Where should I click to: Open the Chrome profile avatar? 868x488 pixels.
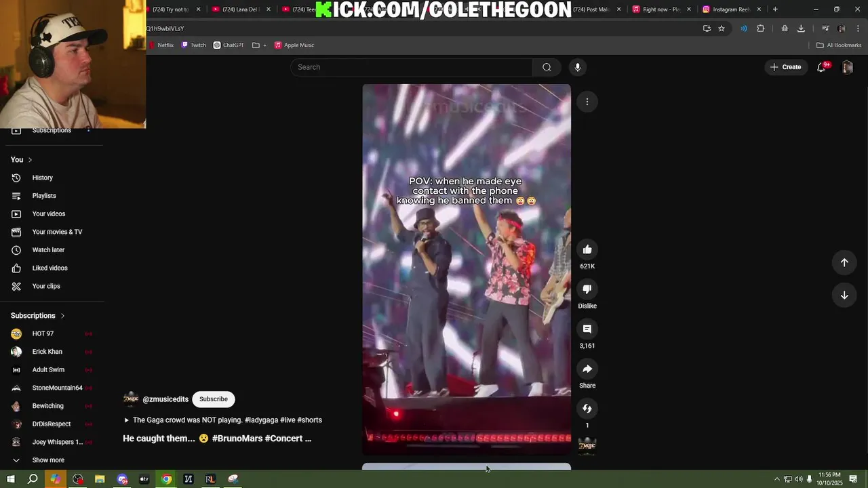(x=842, y=28)
